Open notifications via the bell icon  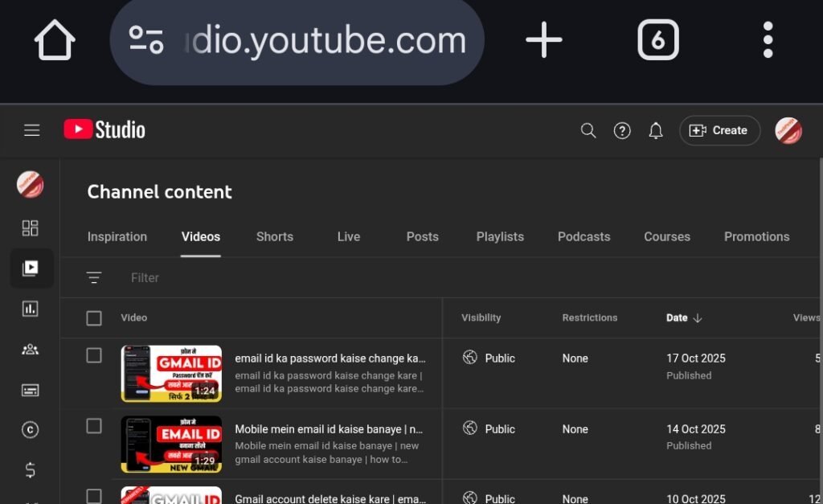[655, 130]
